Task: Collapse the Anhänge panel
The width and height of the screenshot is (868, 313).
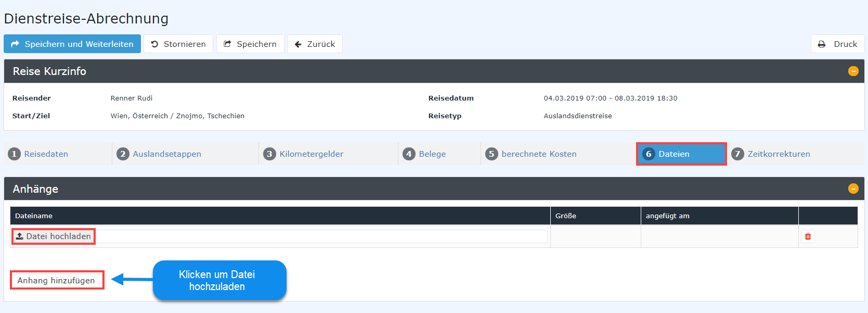Action: [853, 189]
